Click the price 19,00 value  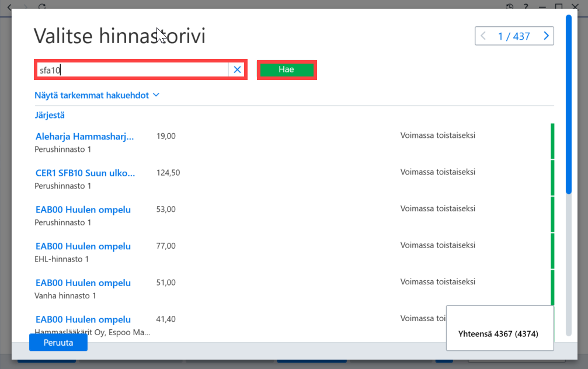[166, 136]
